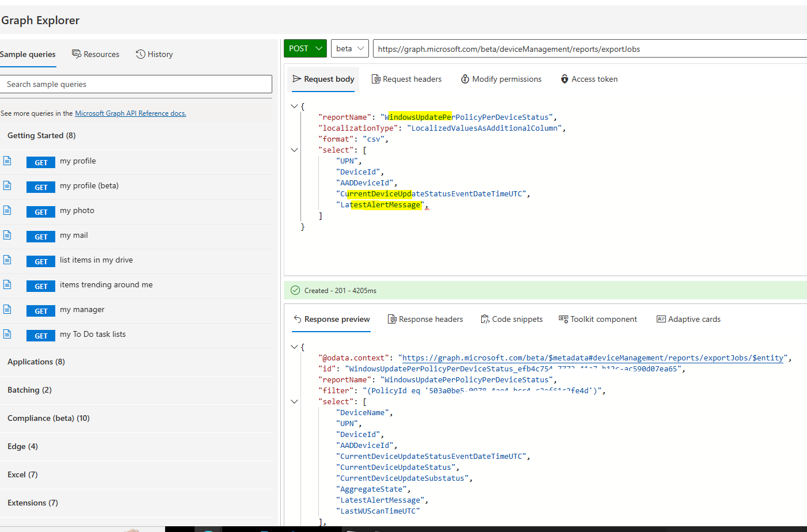This screenshot has height=532, width=807.
Task: Expand the Edge (4) category
Action: pyautogui.click(x=136, y=446)
